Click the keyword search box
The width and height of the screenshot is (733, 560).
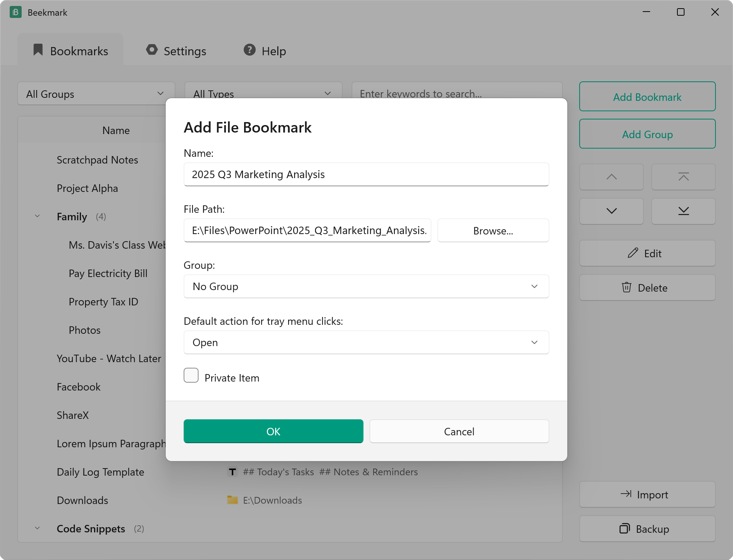coord(457,90)
